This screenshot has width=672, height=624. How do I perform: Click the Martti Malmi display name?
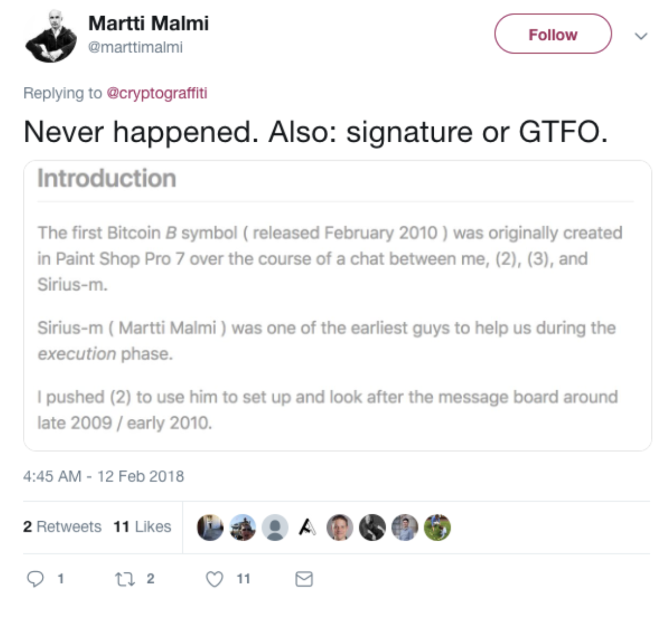(x=149, y=23)
